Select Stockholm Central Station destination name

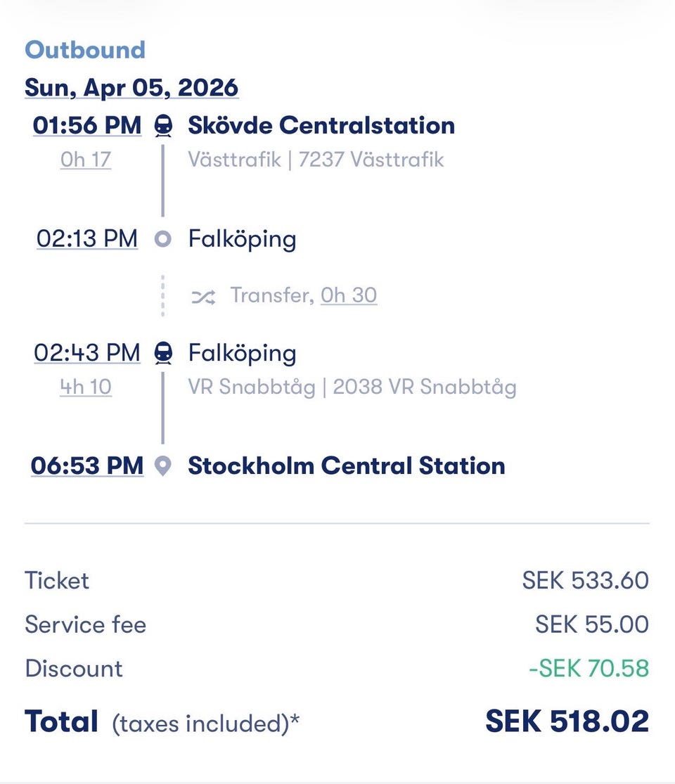point(347,465)
